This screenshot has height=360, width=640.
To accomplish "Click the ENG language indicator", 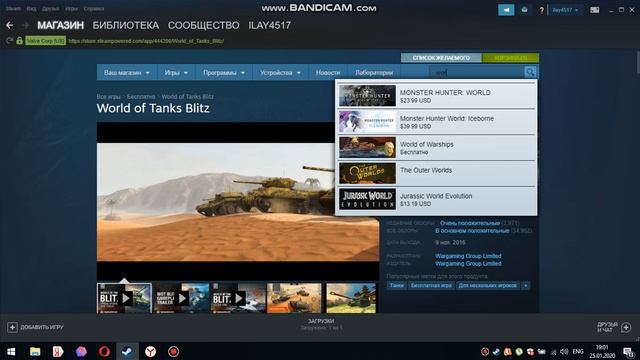I will (x=578, y=351).
